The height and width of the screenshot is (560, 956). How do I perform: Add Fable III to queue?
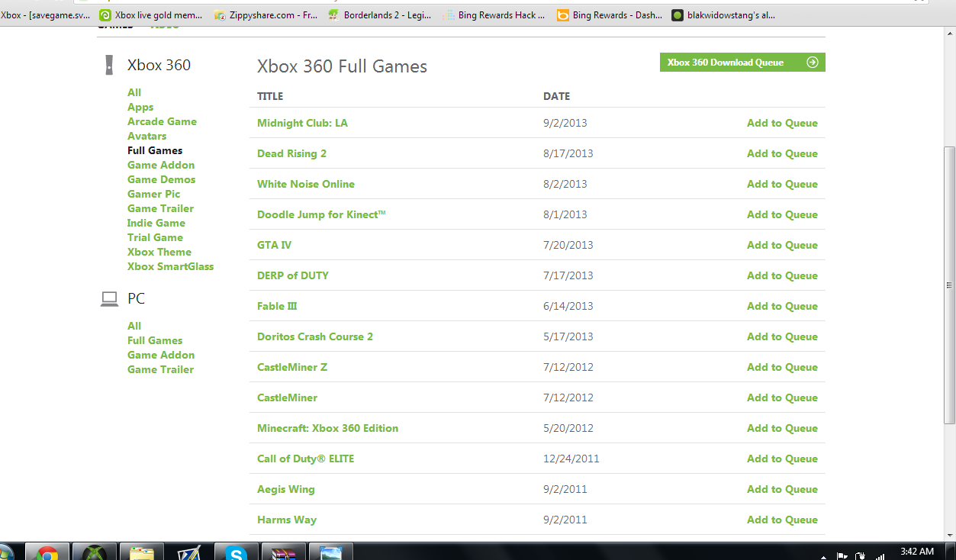click(x=782, y=306)
